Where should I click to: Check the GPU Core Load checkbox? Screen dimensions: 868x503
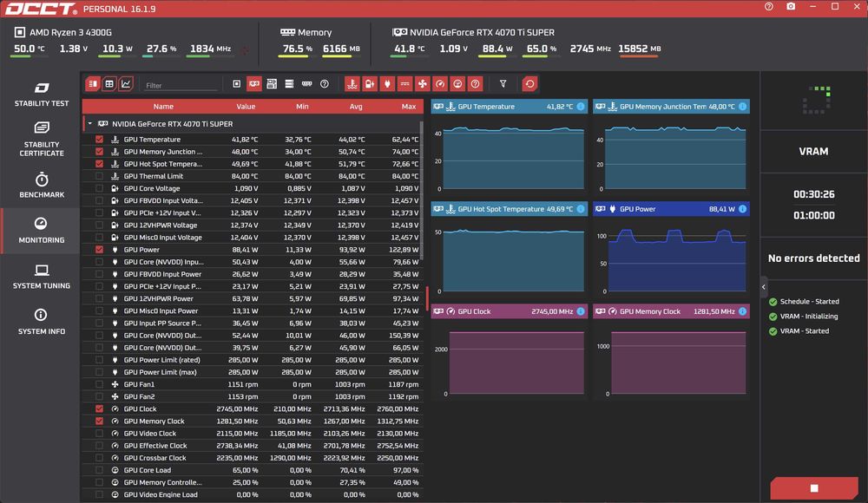99,470
